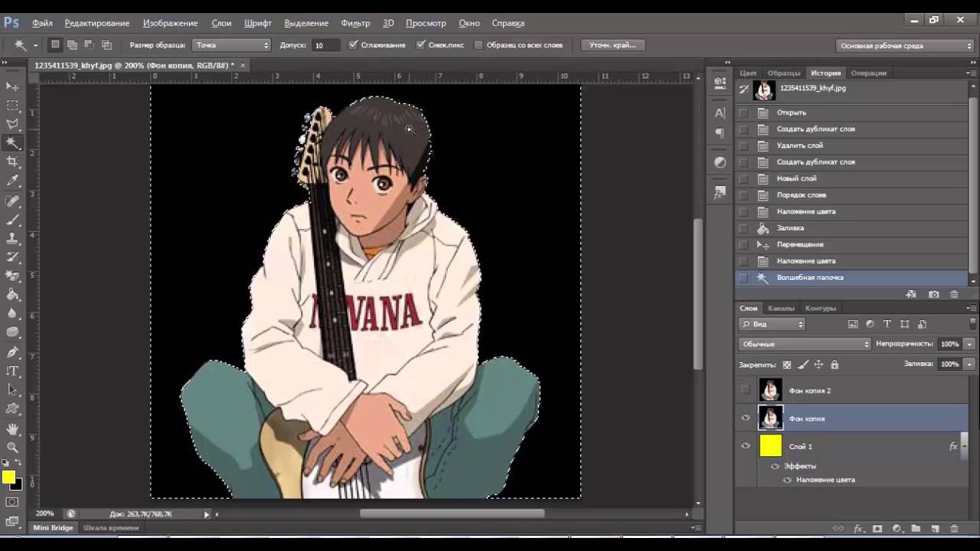This screenshot has height=551, width=980.
Task: Select the Clone Stamp tool
Action: coord(12,239)
